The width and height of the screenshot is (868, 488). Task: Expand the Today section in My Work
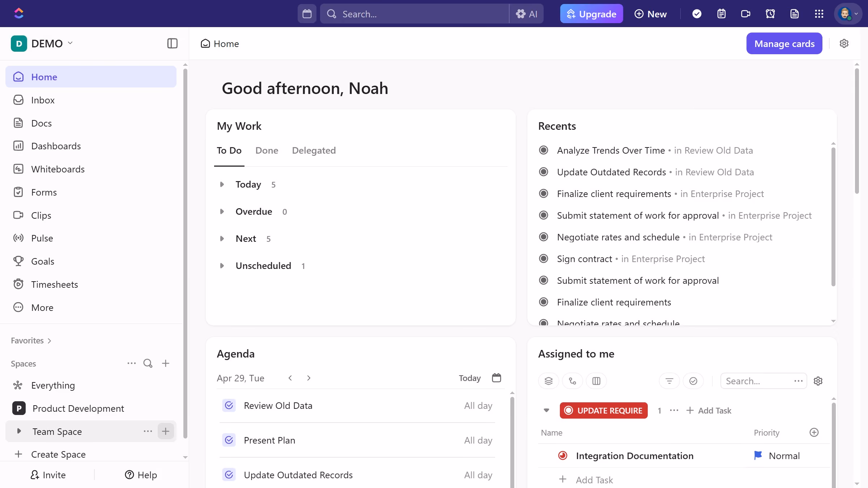point(222,184)
